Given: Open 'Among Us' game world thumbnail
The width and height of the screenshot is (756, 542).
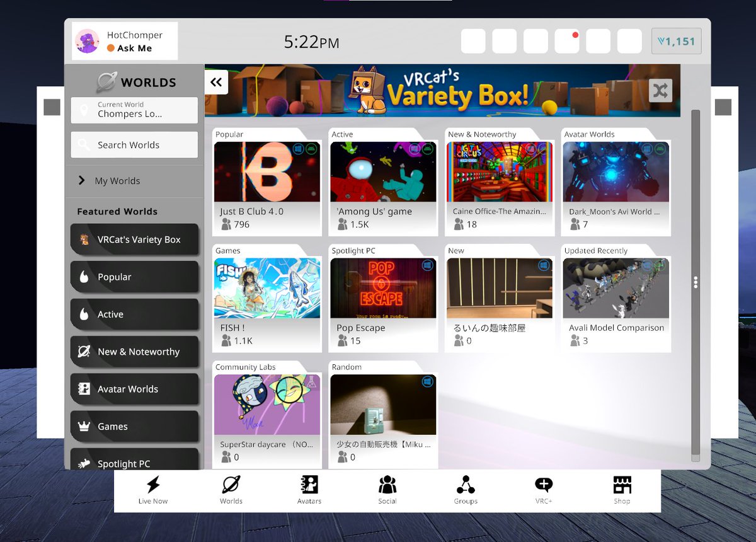Looking at the screenshot, I should 383,172.
